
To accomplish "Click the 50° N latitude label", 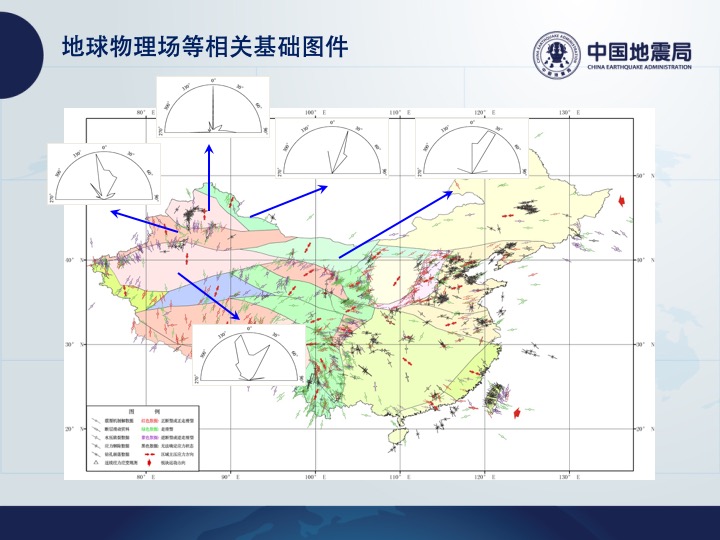I will coord(646,176).
